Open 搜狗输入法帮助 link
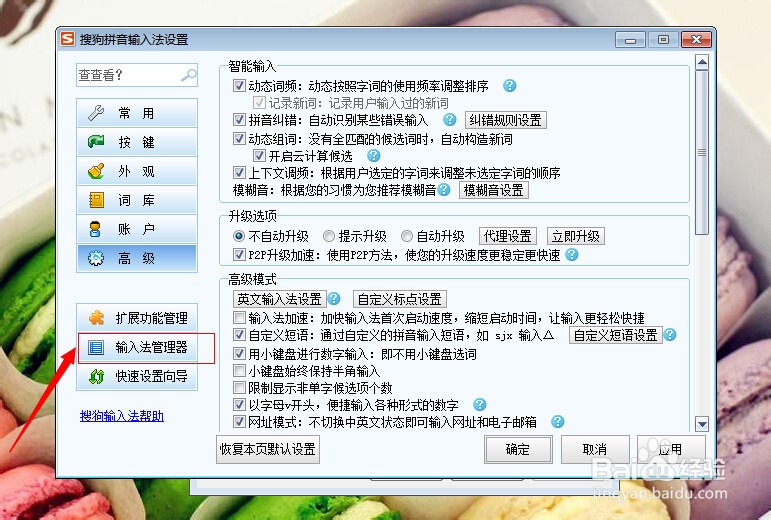 point(121,416)
